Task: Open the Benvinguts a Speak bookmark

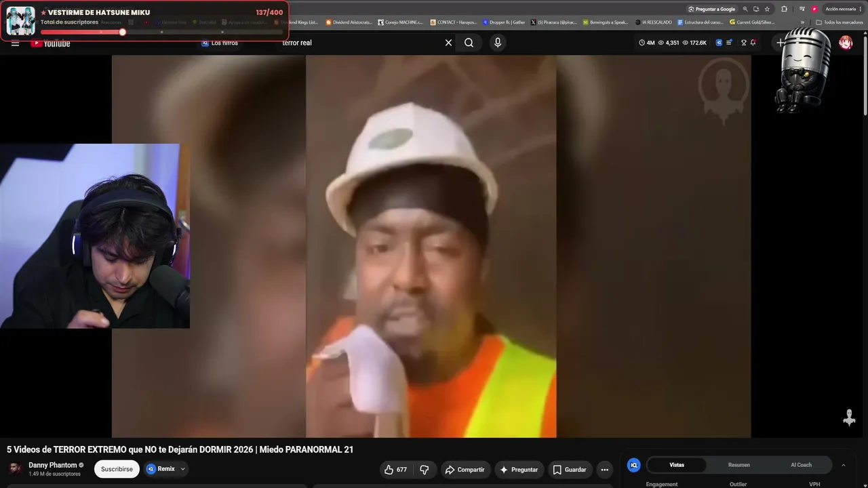Action: (606, 22)
